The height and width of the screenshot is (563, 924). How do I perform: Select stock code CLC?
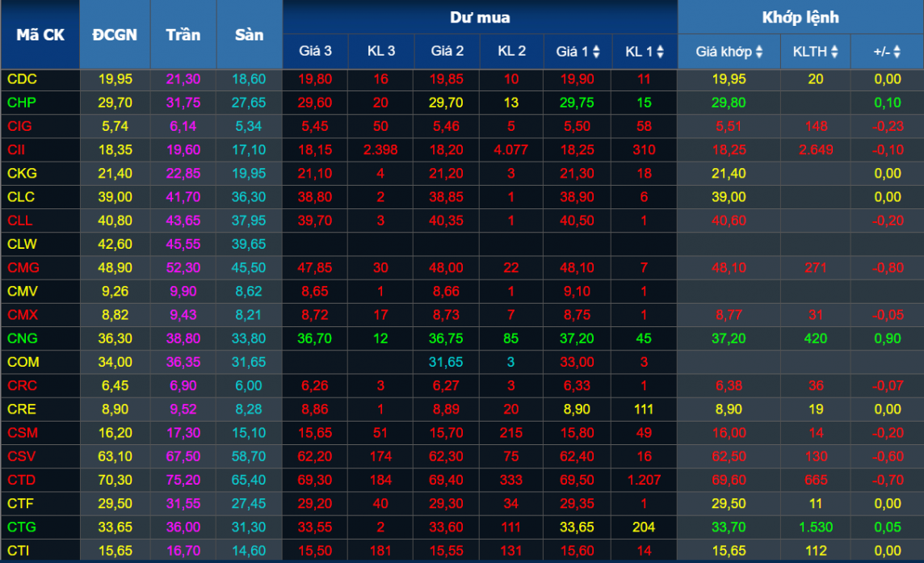(x=21, y=197)
